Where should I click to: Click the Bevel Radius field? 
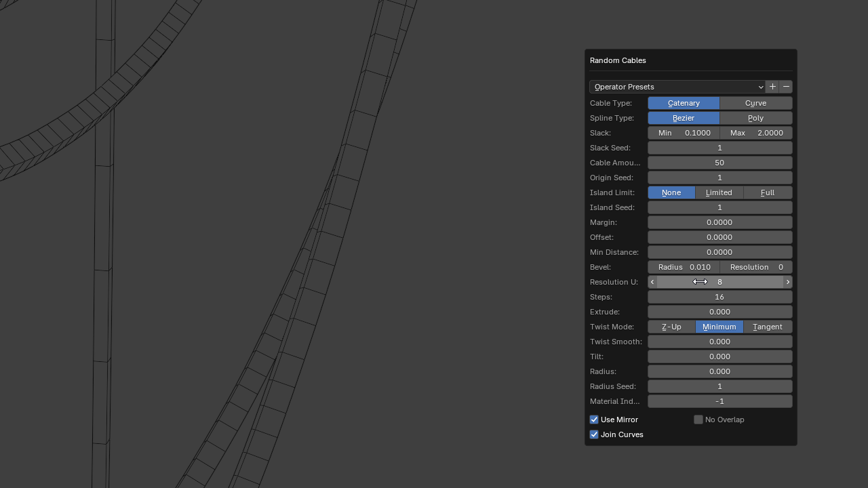[684, 267]
